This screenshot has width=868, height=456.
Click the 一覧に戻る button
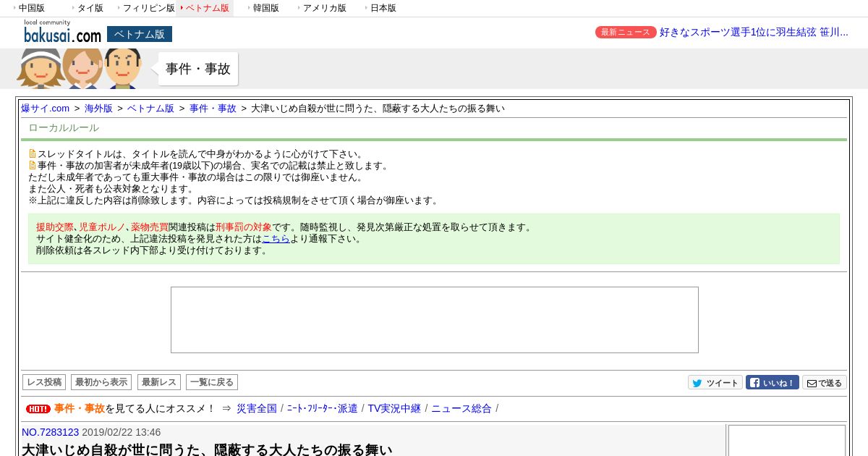click(x=212, y=382)
